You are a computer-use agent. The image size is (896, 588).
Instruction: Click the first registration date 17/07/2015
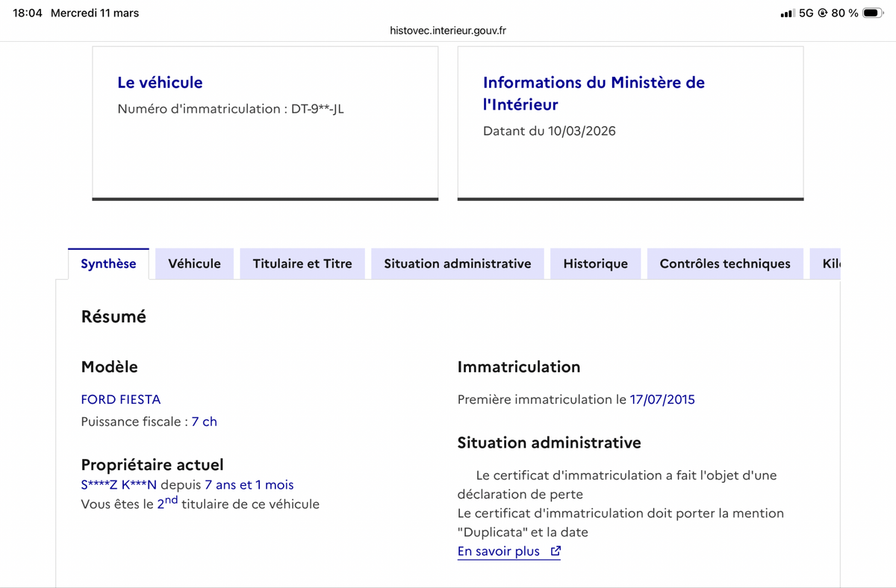click(662, 399)
